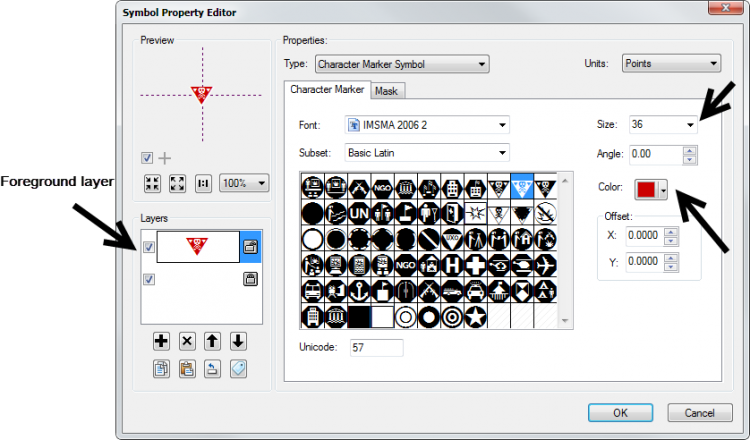
Task: Uncheck the first layer visibility checkbox
Action: click(x=149, y=247)
